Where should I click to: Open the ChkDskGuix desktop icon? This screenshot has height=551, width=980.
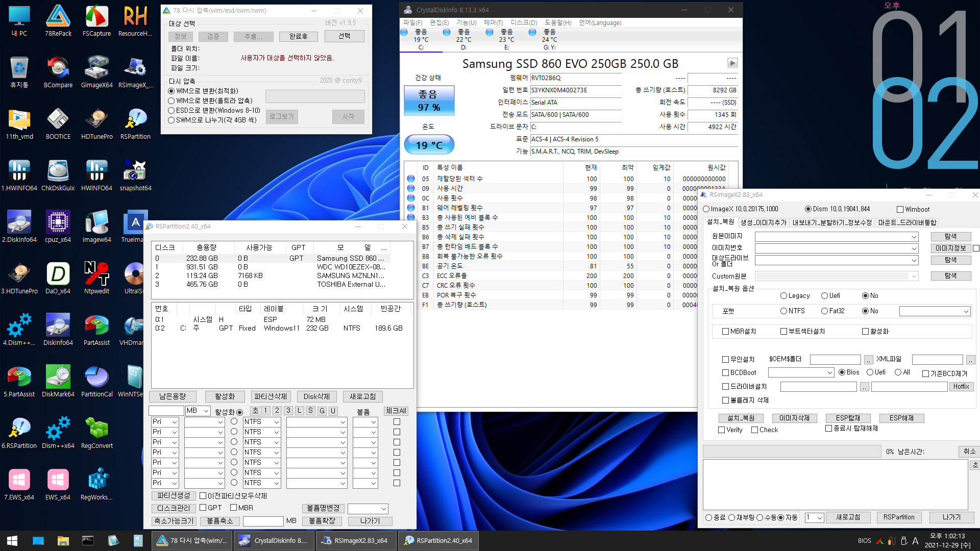click(x=58, y=175)
